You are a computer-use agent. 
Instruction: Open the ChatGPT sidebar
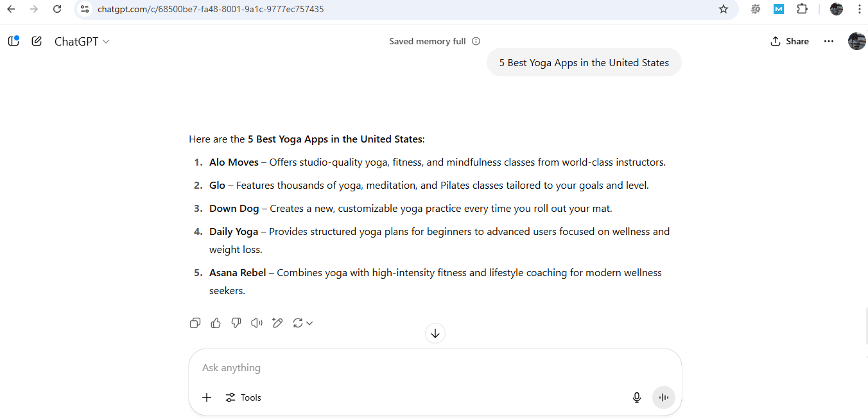click(13, 41)
